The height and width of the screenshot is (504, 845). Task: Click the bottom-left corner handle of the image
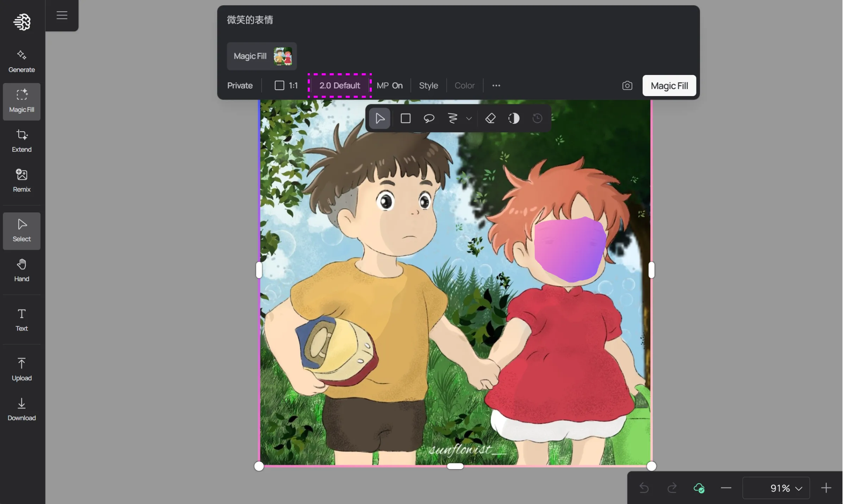click(x=259, y=466)
